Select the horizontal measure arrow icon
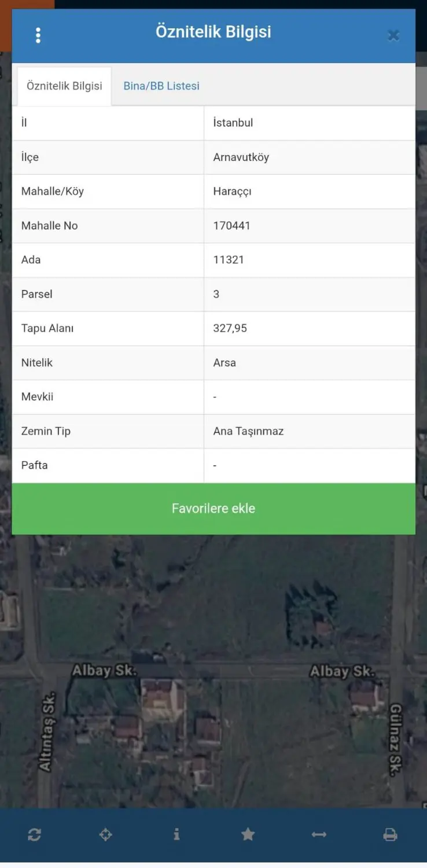This screenshot has height=868, width=427. 319,834
